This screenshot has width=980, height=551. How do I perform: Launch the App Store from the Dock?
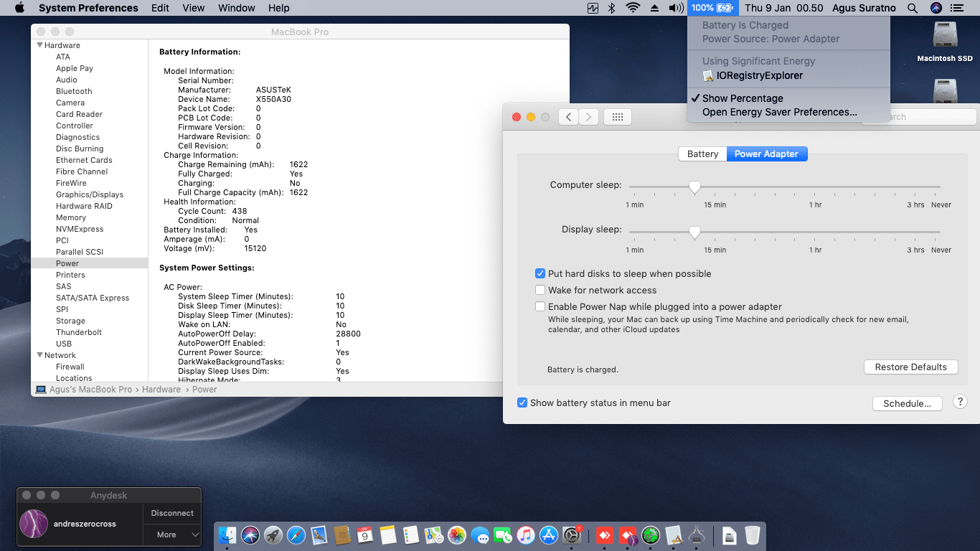click(549, 535)
